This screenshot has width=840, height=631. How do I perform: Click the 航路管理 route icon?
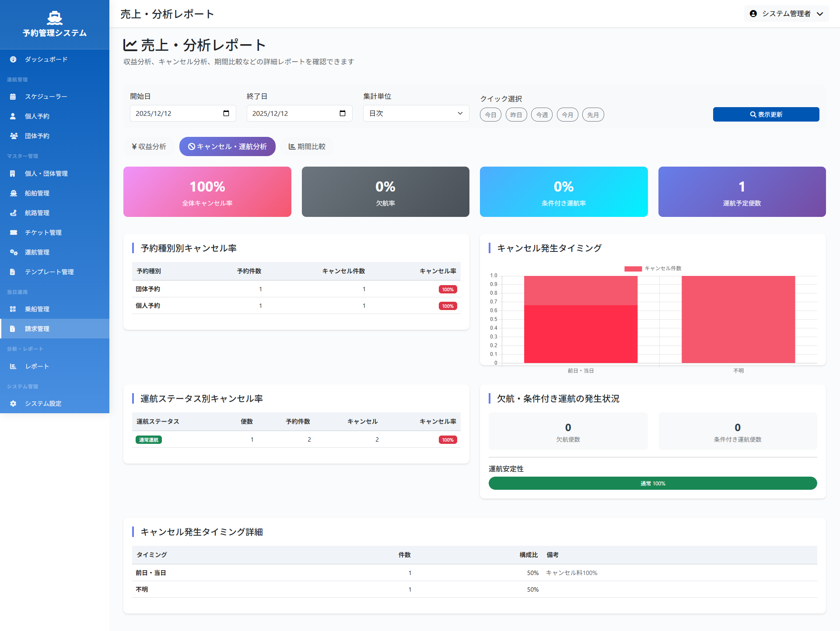point(14,213)
